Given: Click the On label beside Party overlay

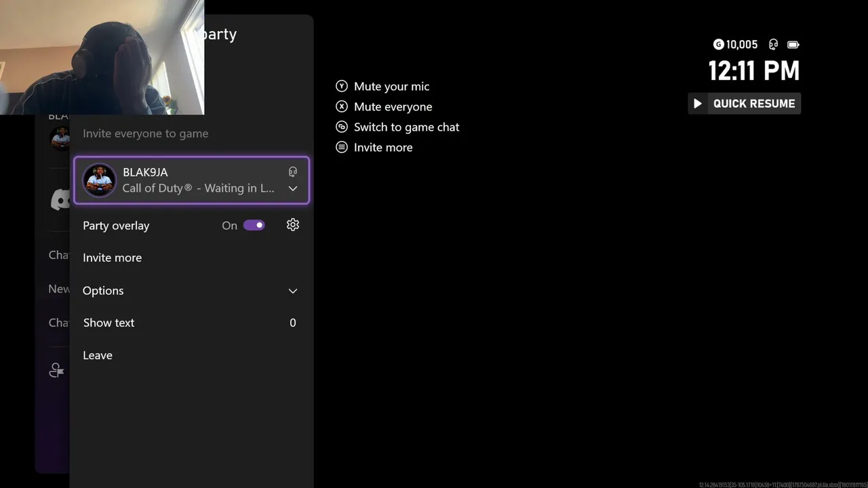Looking at the screenshot, I should point(230,226).
